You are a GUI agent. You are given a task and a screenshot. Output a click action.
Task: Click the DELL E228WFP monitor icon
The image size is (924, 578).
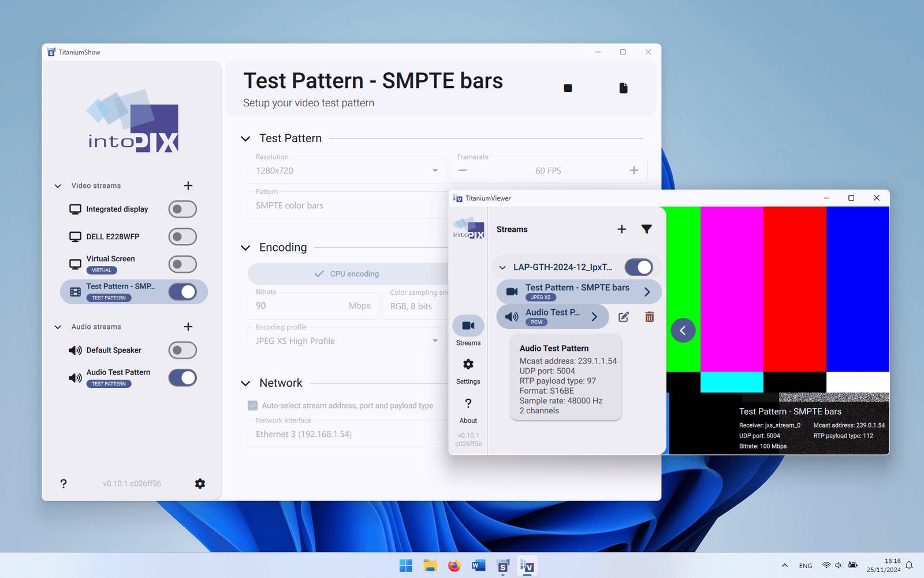click(x=75, y=236)
